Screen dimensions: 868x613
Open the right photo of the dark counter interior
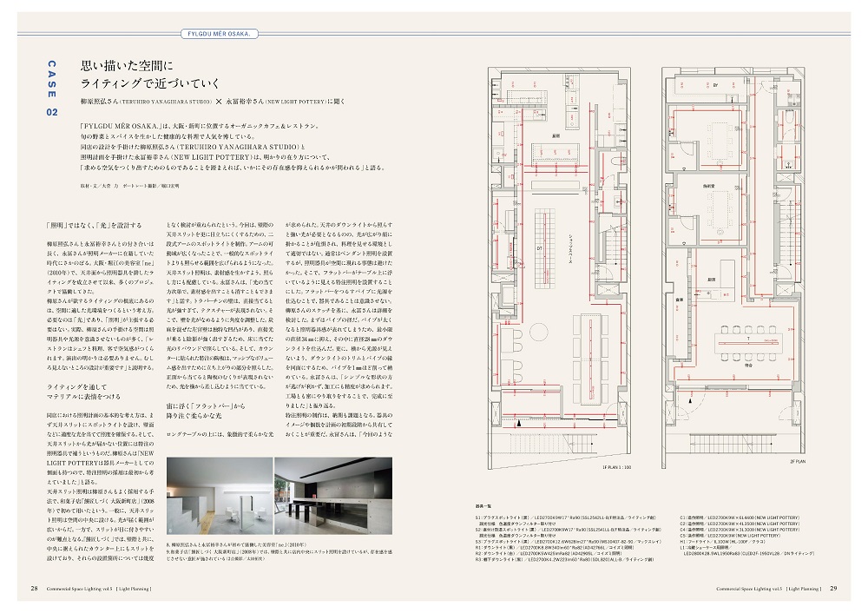pos(334,496)
